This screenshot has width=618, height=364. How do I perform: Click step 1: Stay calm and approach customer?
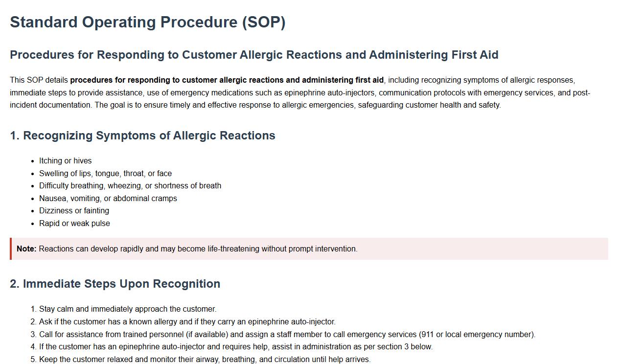127,309
